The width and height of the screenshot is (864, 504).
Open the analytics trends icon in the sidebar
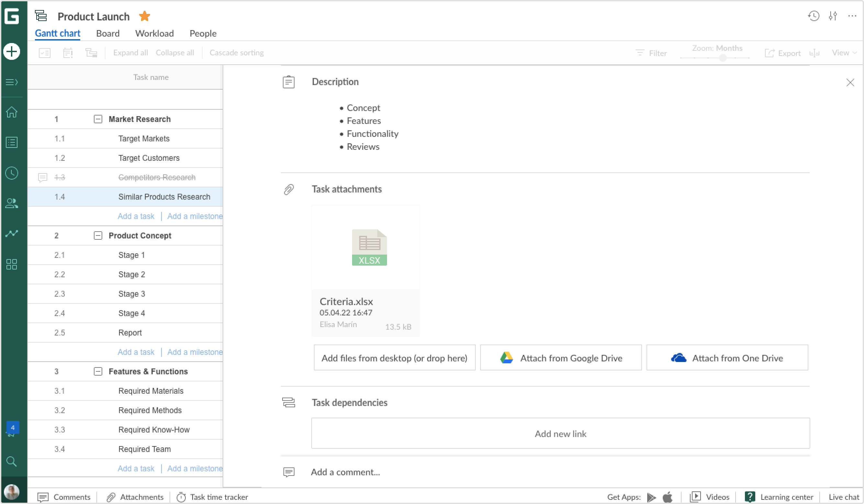tap(11, 233)
